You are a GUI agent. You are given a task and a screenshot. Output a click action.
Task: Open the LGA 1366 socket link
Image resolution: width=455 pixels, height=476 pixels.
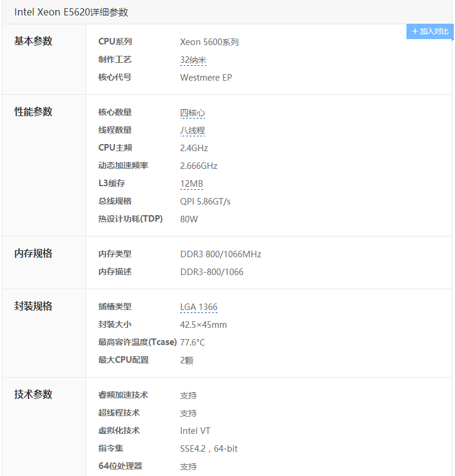(198, 307)
